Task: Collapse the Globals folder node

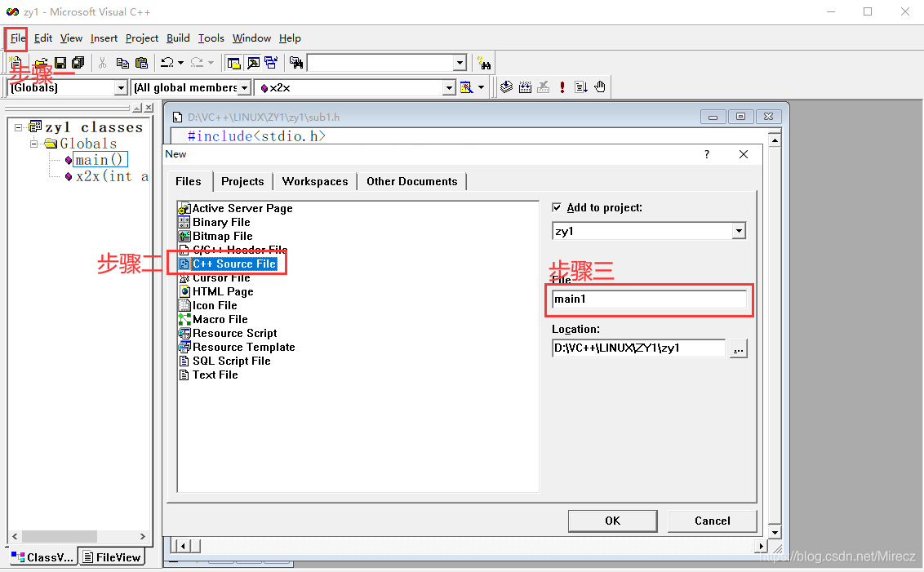Action: [33, 144]
